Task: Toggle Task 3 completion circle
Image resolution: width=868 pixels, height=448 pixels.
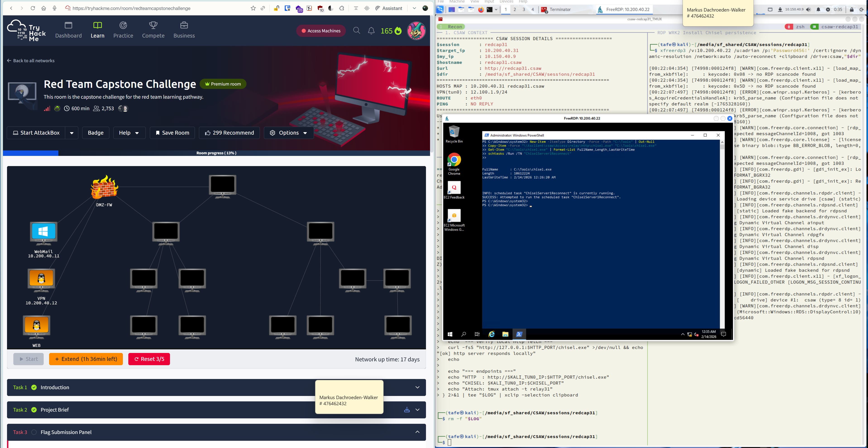Action: [x=34, y=432]
